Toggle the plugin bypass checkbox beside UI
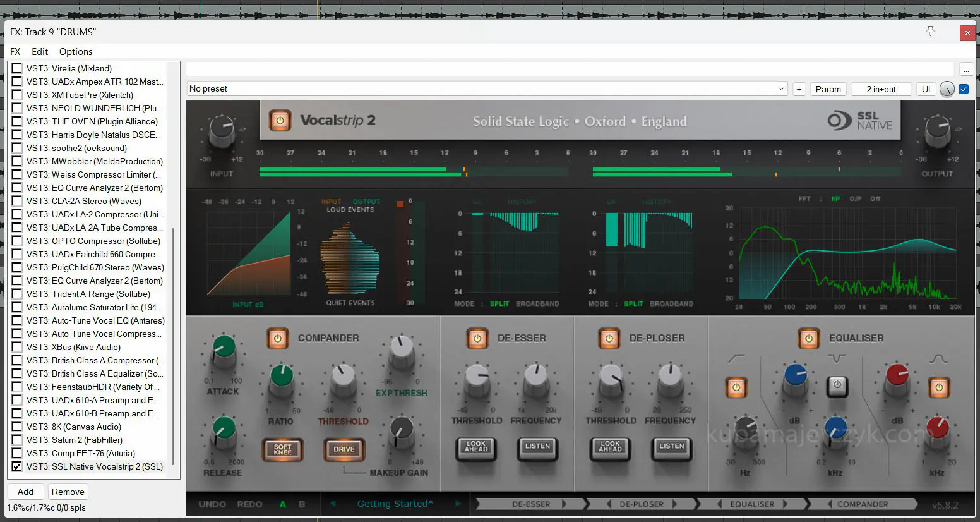 click(x=964, y=89)
